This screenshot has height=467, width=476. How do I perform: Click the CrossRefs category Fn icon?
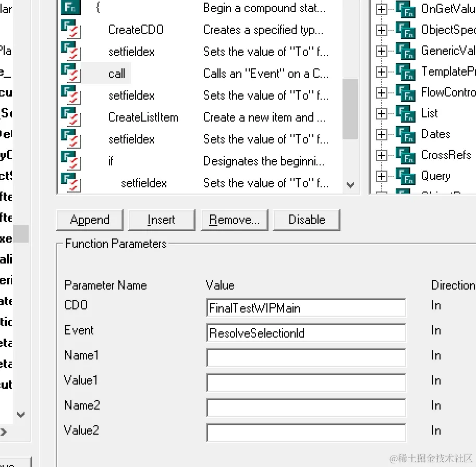[x=406, y=155]
